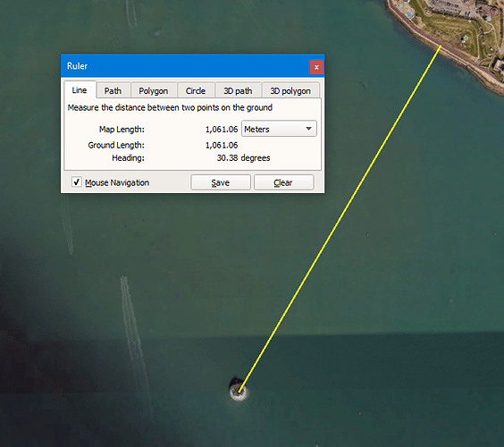Click the line start point on the small island
Screen dimensions: 504x447
coord(239,392)
